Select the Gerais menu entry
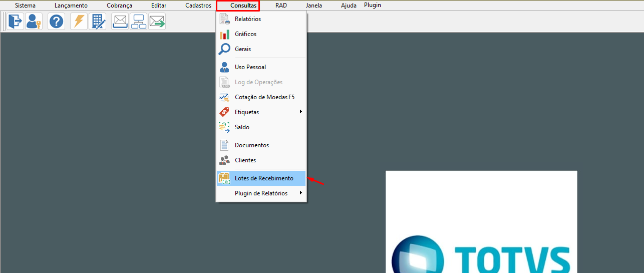The image size is (644, 273). pyautogui.click(x=261, y=49)
